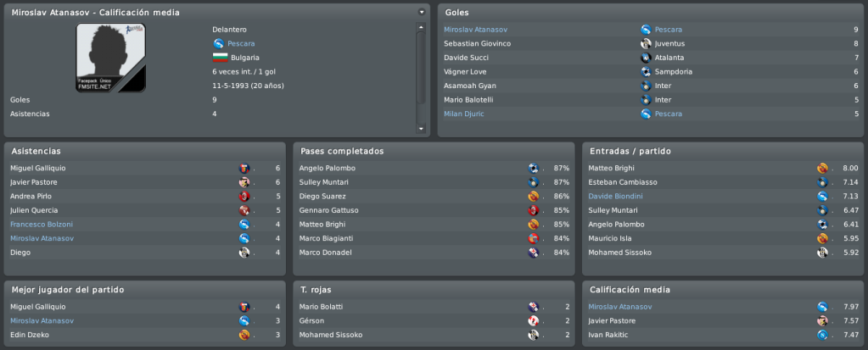The image size is (868, 350).
Task: Click the Bulgaria flag icon
Action: point(221,58)
